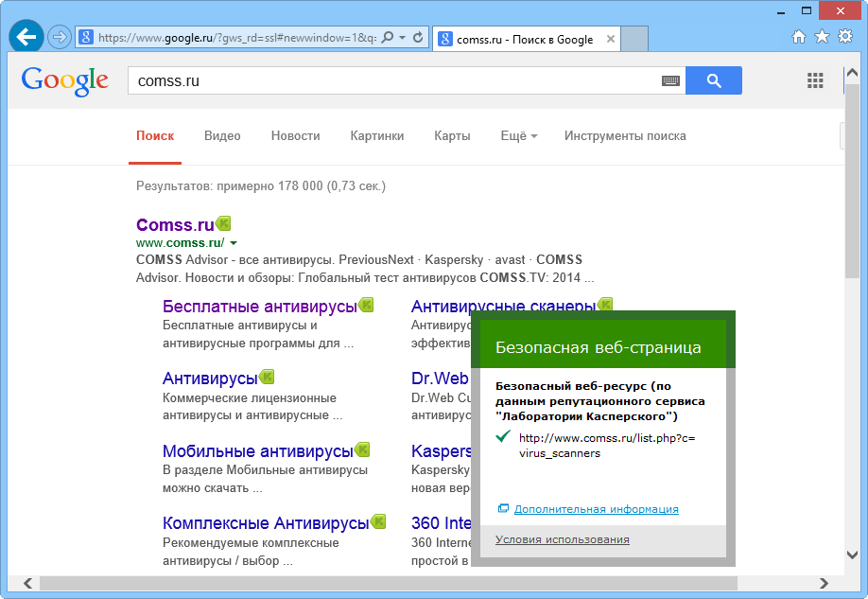868x599 pixels.
Task: Switch to the Видео search tab
Action: 221,135
